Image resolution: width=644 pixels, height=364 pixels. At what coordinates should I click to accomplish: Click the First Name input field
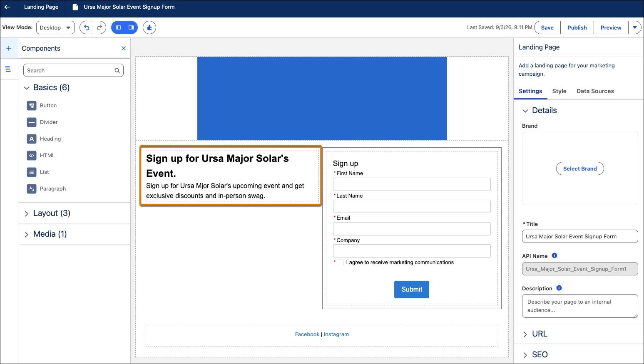(412, 184)
